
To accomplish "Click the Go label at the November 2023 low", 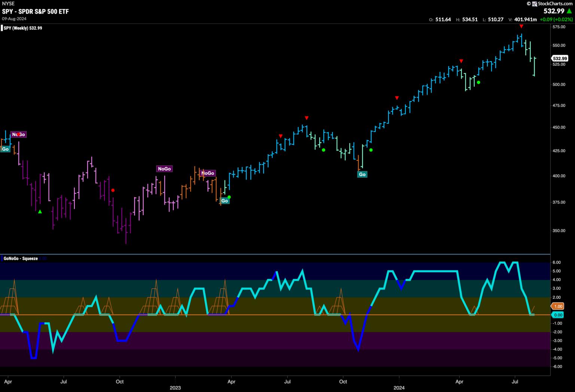I will (x=362, y=174).
